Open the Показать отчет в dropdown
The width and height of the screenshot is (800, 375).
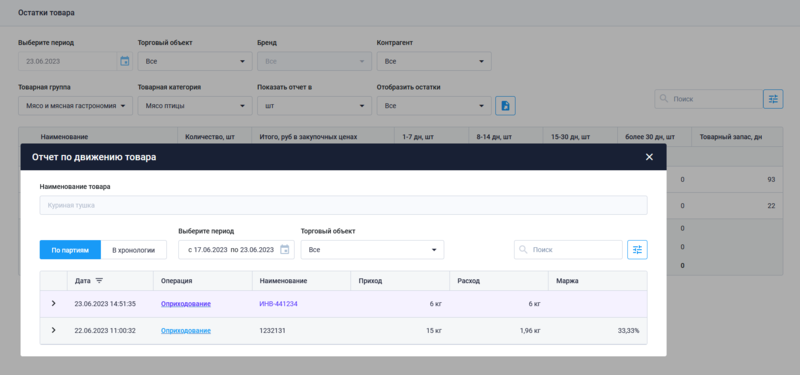[x=314, y=106]
